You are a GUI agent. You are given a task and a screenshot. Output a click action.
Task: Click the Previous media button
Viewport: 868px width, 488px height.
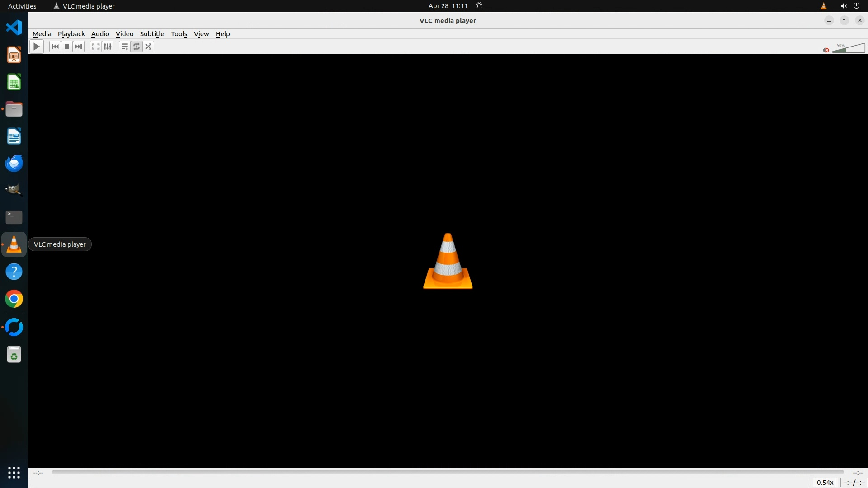click(55, 47)
